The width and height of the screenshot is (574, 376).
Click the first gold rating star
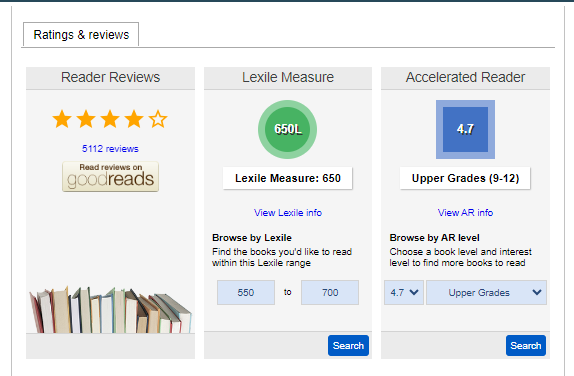point(62,119)
